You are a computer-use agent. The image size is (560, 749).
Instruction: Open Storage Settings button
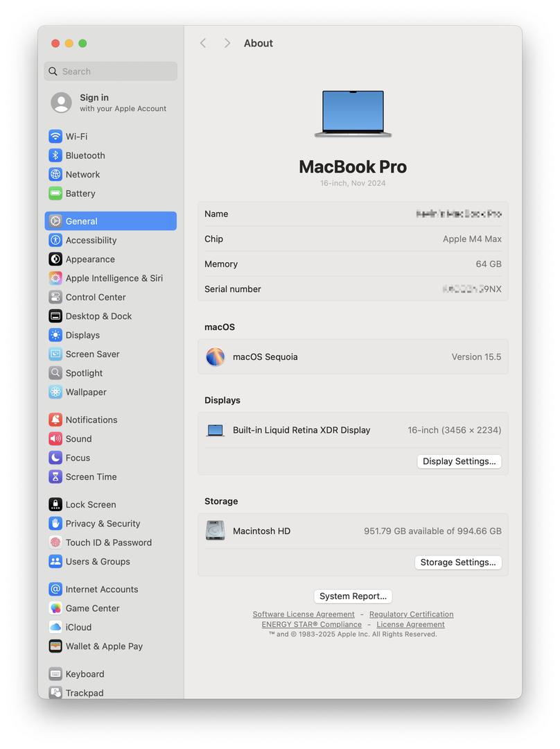[x=457, y=562]
